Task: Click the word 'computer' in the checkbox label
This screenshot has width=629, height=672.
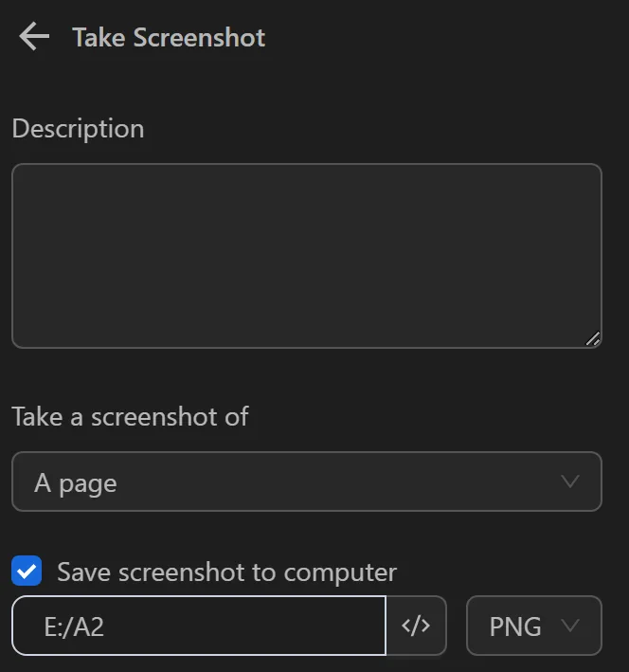Action: (x=340, y=572)
